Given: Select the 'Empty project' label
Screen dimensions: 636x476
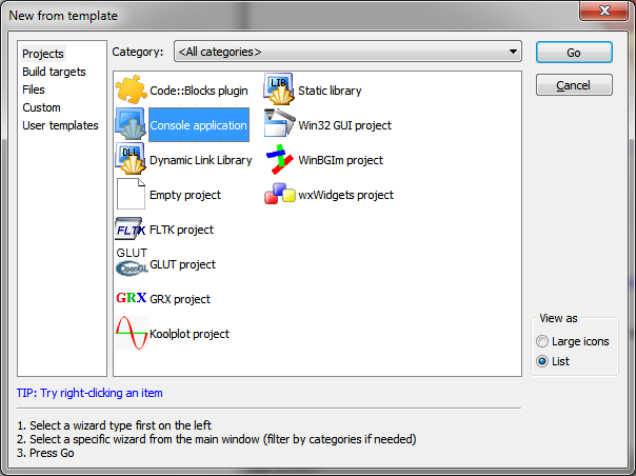Looking at the screenshot, I should pyautogui.click(x=185, y=195).
